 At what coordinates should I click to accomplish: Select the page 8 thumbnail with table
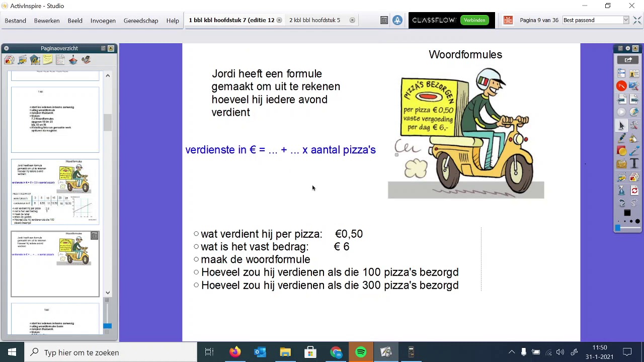coord(55,192)
